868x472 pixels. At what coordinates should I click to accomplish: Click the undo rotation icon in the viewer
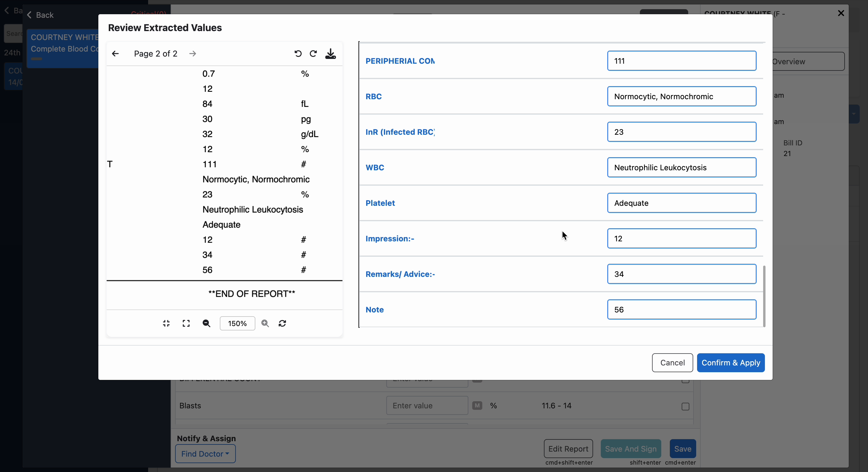click(298, 54)
